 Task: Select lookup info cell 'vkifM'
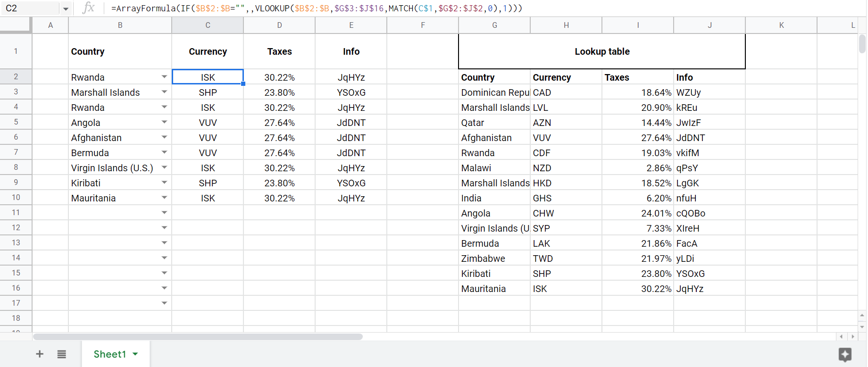pyautogui.click(x=709, y=152)
